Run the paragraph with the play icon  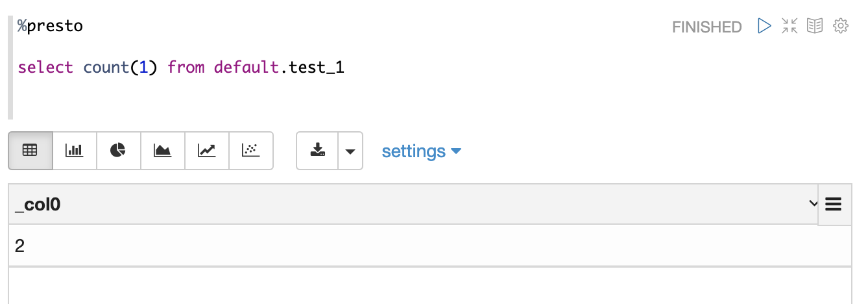[x=764, y=26]
